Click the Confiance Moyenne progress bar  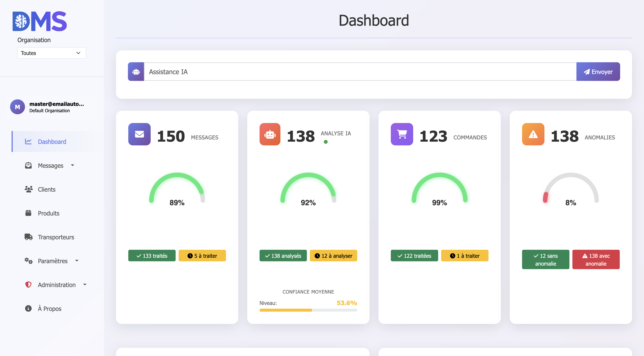tap(308, 310)
